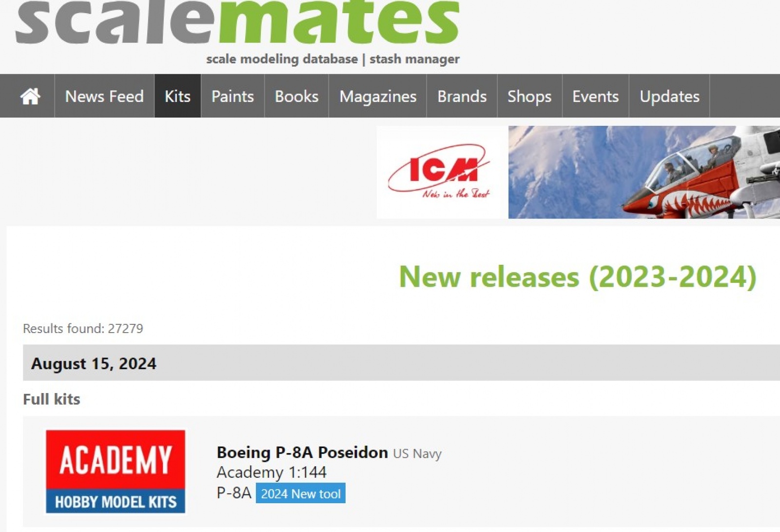This screenshot has width=780, height=532.
Task: Open the Boeing P-8A Poseidon kit link
Action: click(x=302, y=453)
